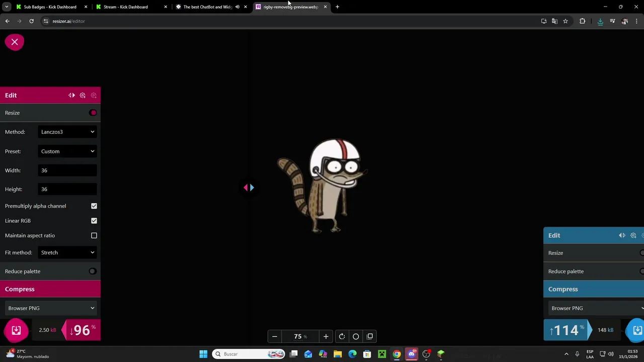Open the browser extensions menu
The width and height of the screenshot is (644, 362).
tap(582, 21)
